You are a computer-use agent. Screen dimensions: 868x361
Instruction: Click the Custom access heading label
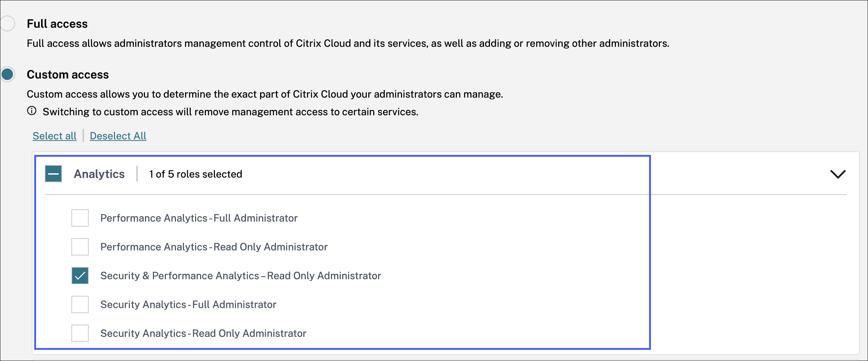[68, 75]
